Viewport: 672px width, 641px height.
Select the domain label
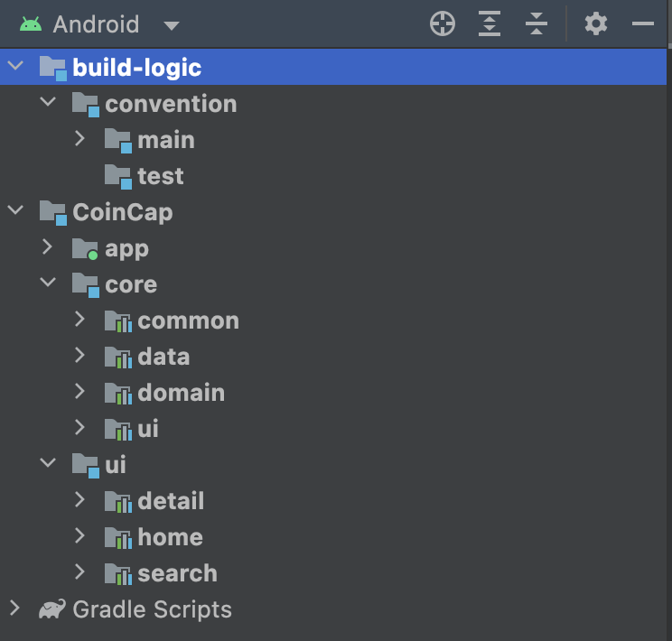182,393
